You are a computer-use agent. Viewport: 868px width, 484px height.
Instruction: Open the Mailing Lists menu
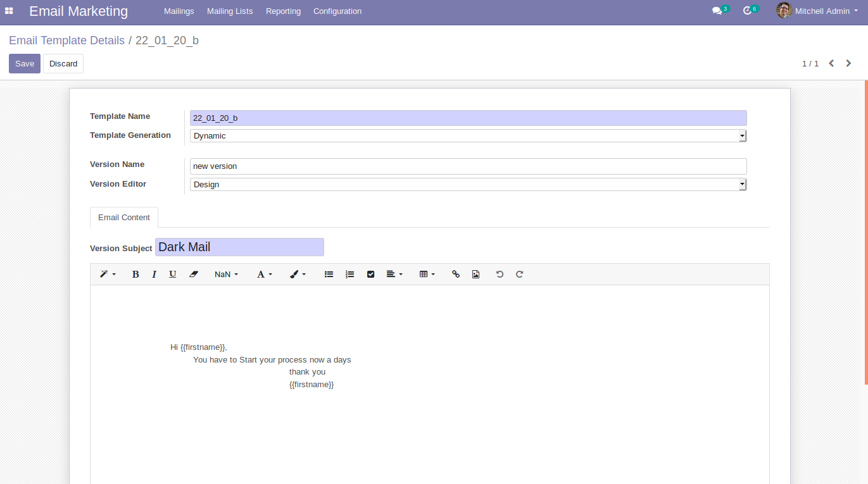pyautogui.click(x=230, y=11)
